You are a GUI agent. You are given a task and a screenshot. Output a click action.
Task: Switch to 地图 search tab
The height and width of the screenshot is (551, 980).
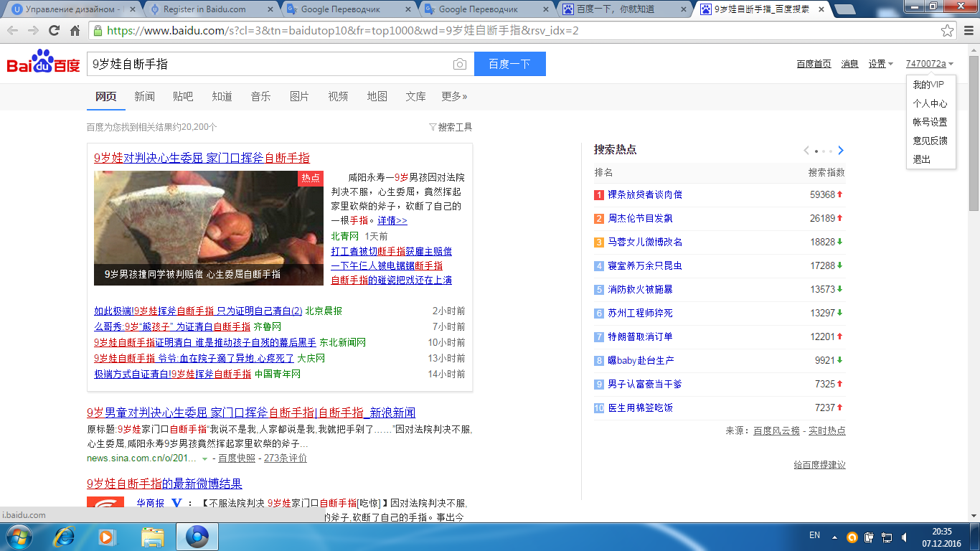(x=377, y=96)
